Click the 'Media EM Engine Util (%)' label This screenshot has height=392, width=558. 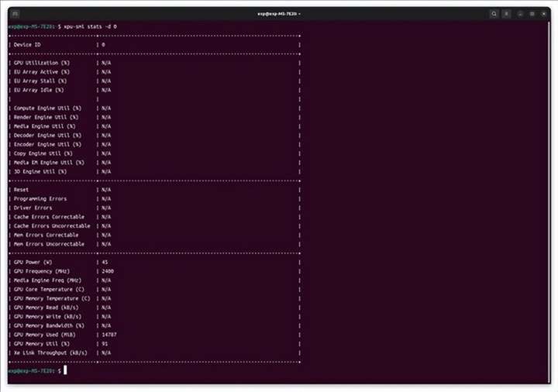coord(49,163)
